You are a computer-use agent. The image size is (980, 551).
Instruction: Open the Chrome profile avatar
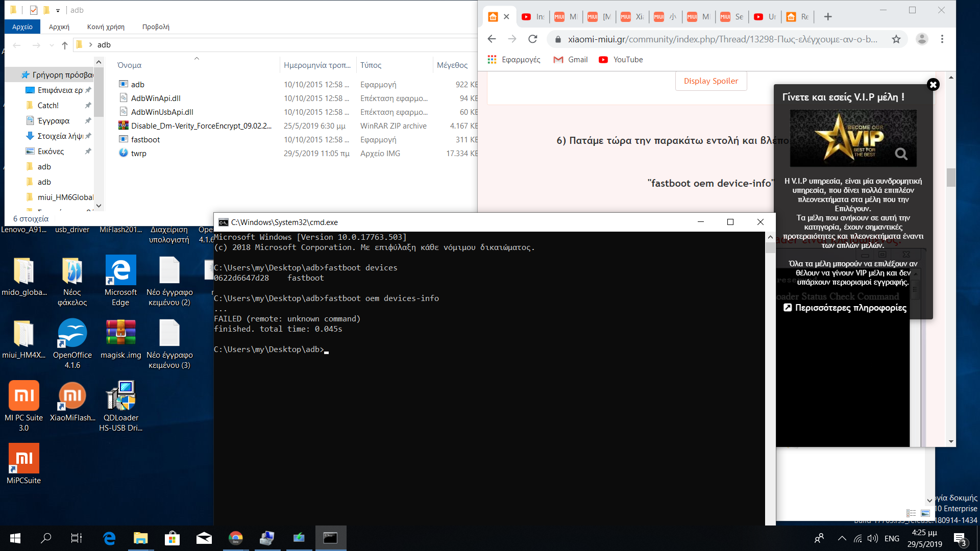(922, 39)
